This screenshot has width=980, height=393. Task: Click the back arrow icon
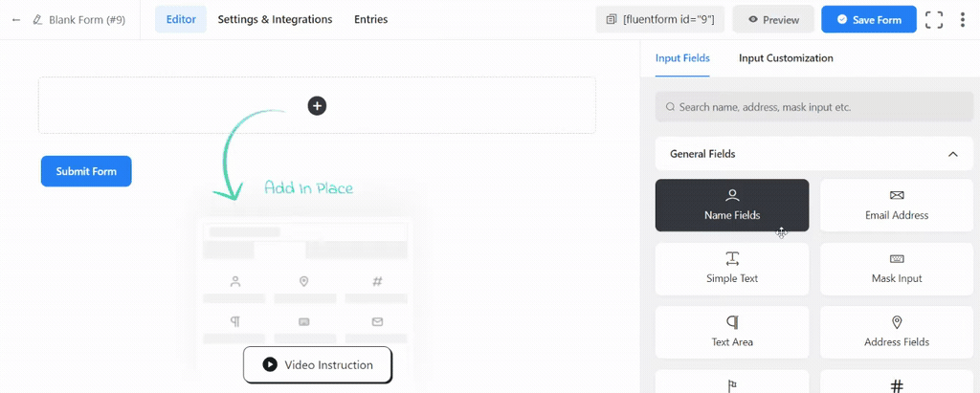click(15, 19)
